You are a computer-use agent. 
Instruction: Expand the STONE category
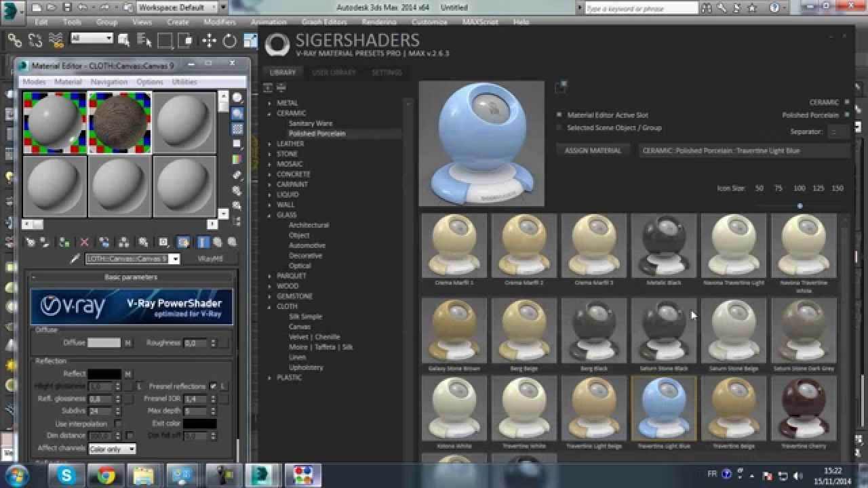269,154
